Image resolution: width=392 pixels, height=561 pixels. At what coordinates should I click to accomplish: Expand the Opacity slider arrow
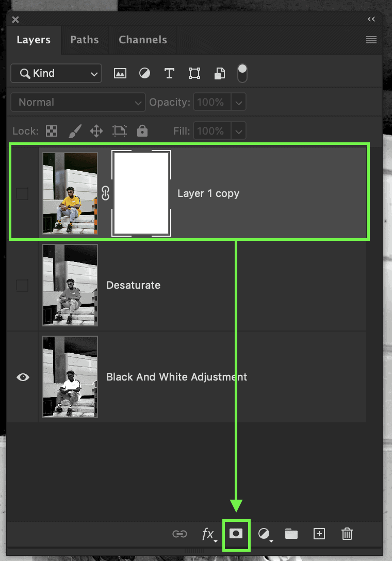(x=238, y=103)
